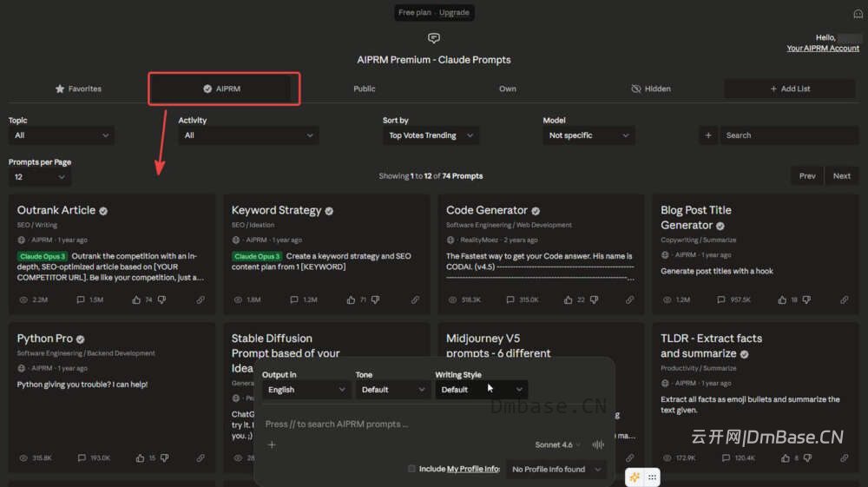The width and height of the screenshot is (868, 487).
Task: Thumbs down the Keyword Strategy prompt
Action: (x=375, y=299)
